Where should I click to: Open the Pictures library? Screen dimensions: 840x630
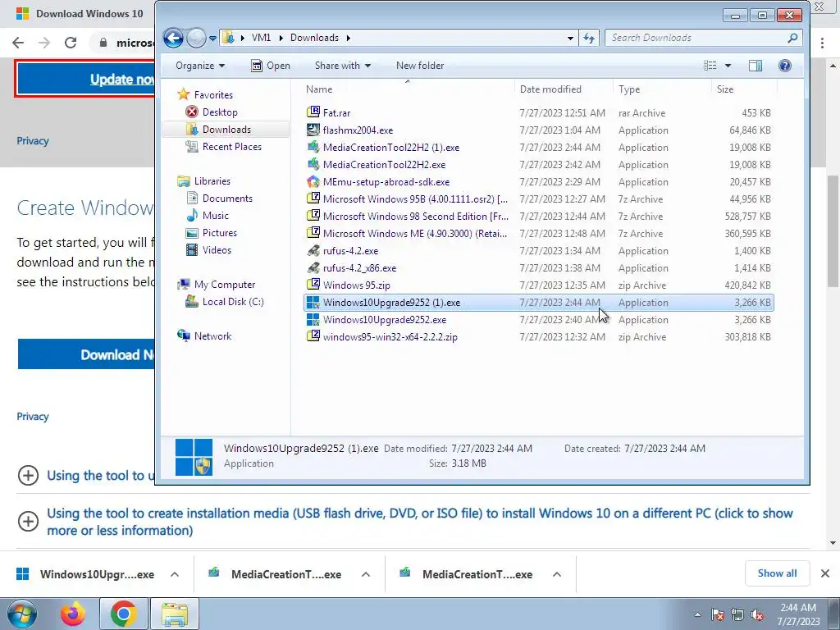point(220,232)
